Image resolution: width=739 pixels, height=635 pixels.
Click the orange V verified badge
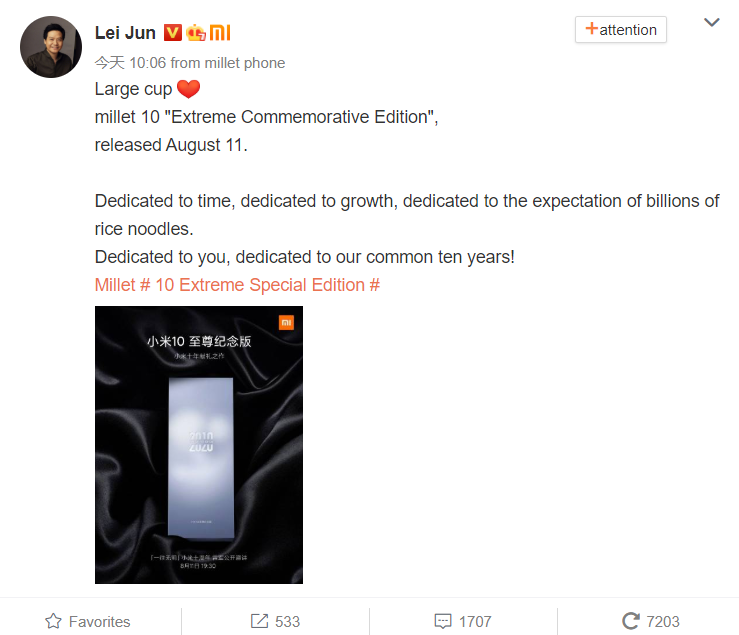pos(172,33)
